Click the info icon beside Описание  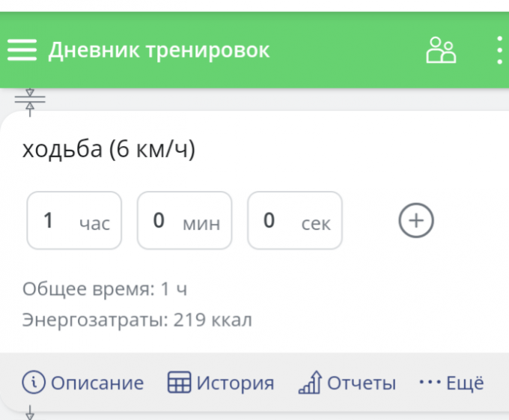(34, 383)
